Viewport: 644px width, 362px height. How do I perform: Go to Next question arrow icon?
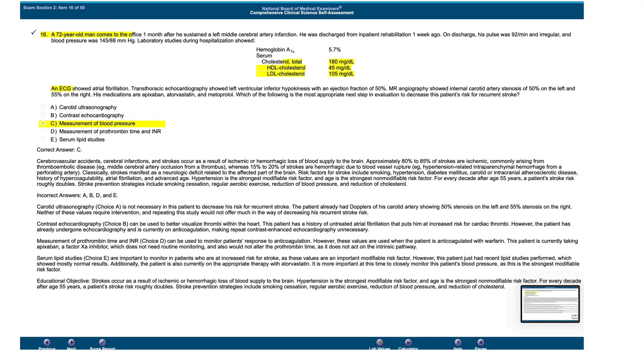click(x=71, y=342)
